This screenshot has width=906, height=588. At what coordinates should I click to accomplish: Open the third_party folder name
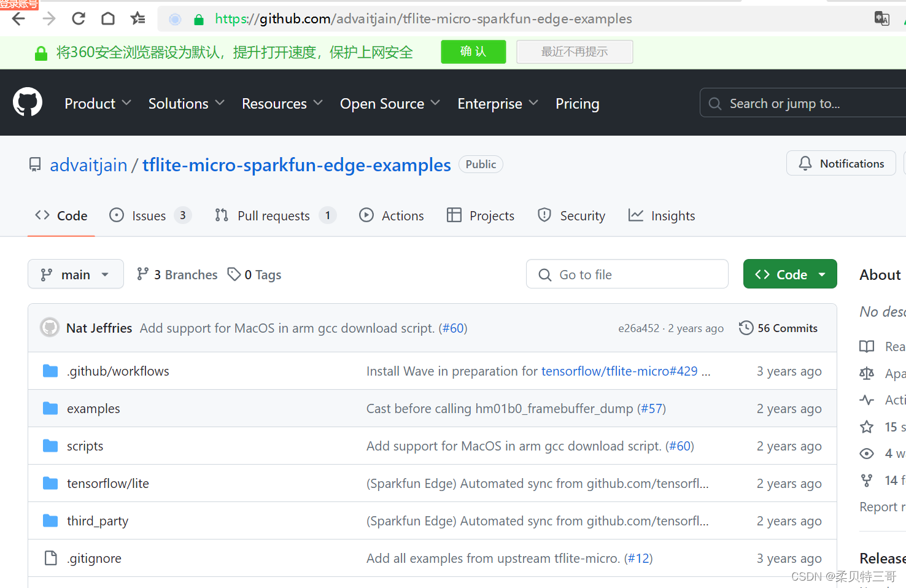(x=98, y=520)
